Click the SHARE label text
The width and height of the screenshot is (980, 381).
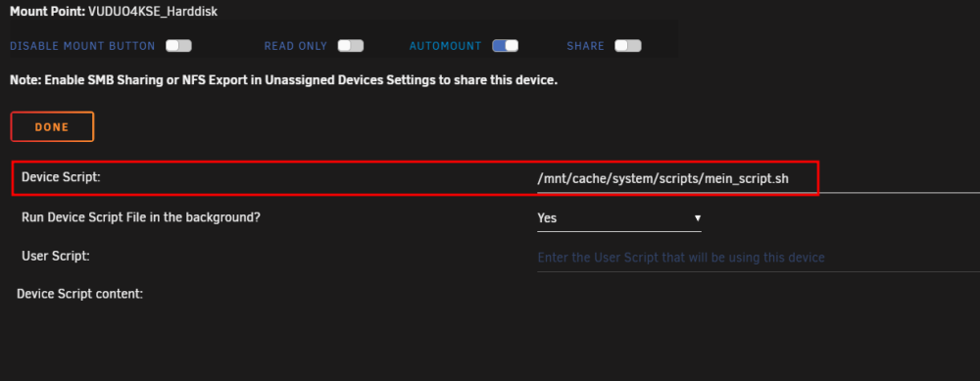(x=586, y=46)
